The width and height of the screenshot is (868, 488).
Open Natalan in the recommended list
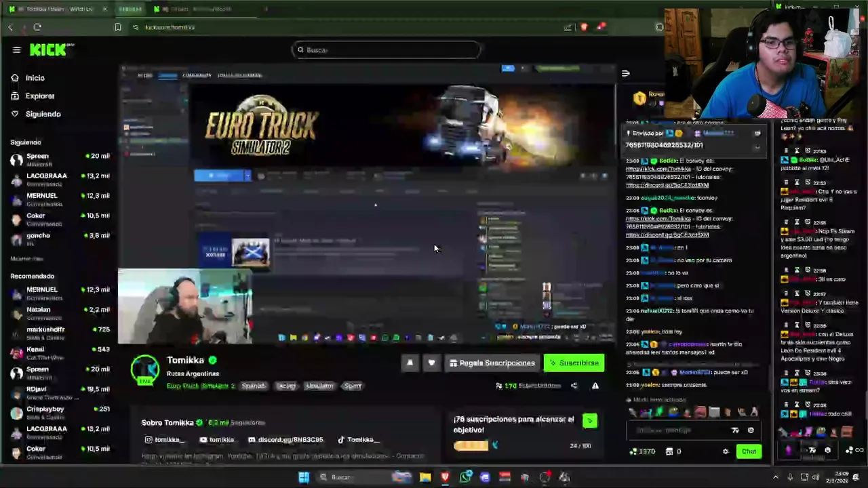tap(60, 312)
